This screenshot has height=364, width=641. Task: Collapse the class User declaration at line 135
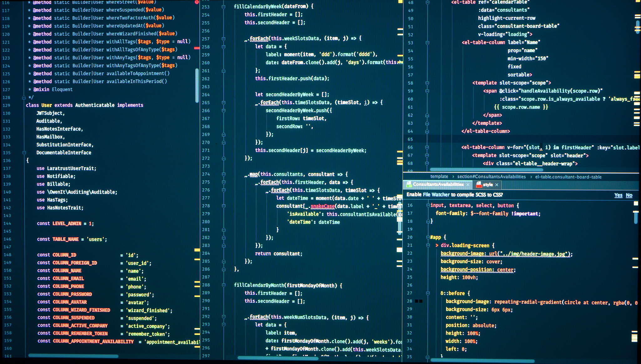(x=24, y=153)
